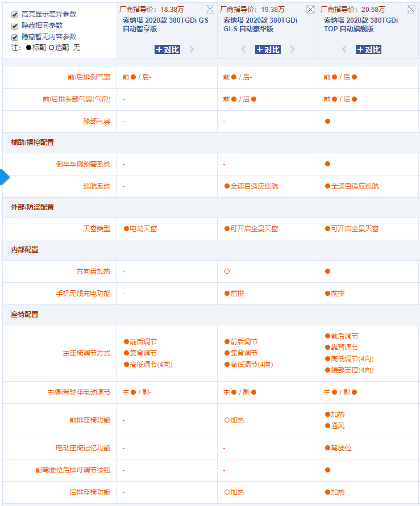Select the 方向盘加热 row label
Viewport: 420px width, 506px height.
coord(93,271)
